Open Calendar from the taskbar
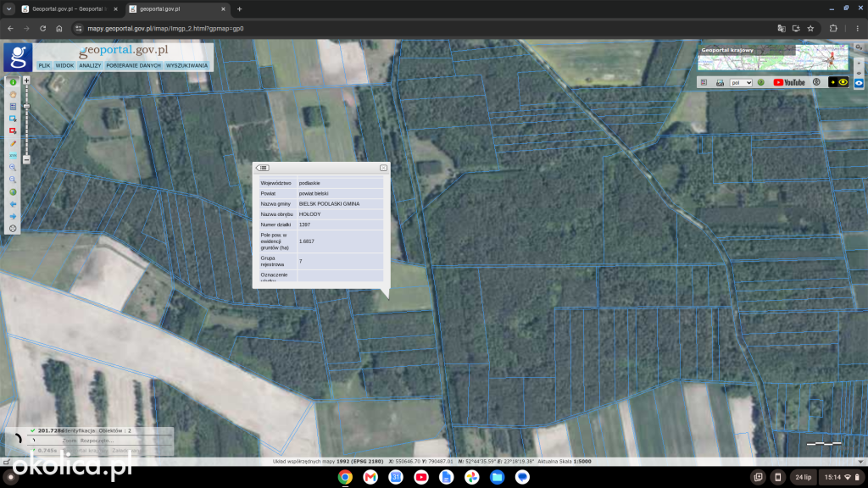Viewport: 868px width, 488px height. pos(396,477)
